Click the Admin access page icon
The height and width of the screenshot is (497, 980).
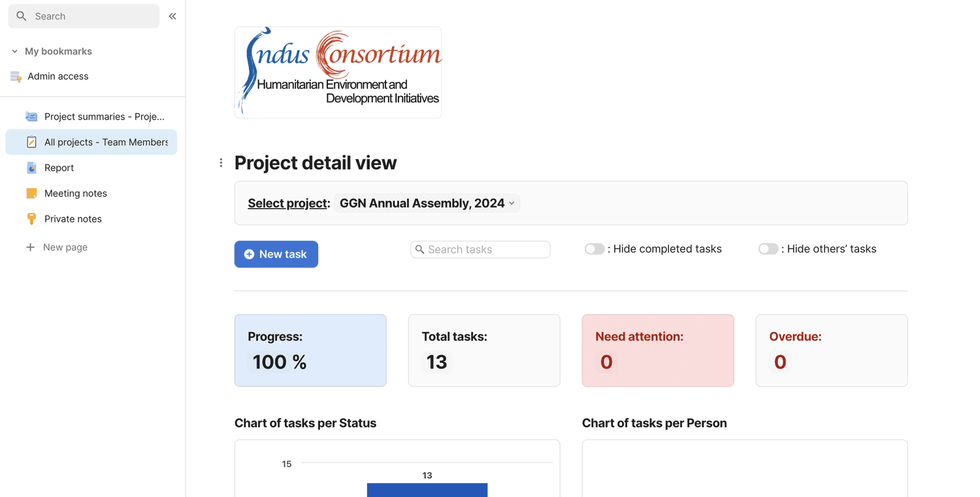tap(16, 76)
